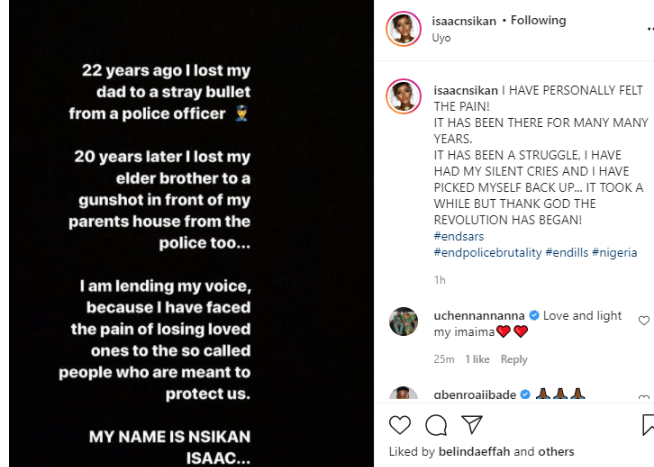The height and width of the screenshot is (467, 654).
Task: Open the #endills hashtag
Action: pyautogui.click(x=566, y=253)
